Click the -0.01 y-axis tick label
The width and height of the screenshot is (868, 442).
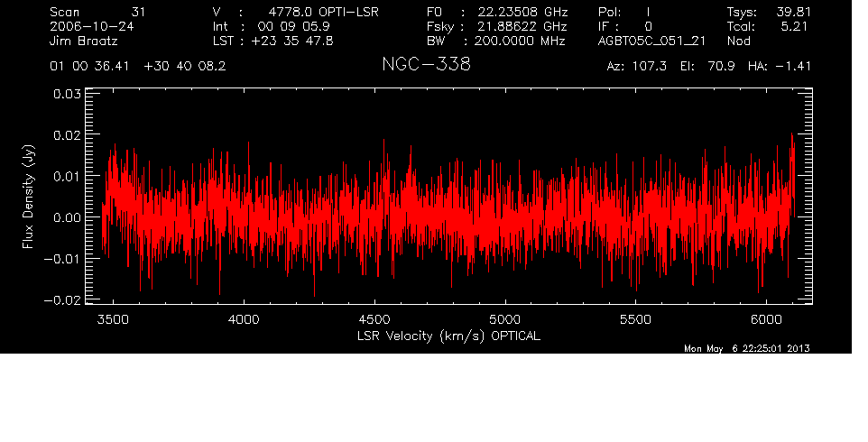point(62,259)
